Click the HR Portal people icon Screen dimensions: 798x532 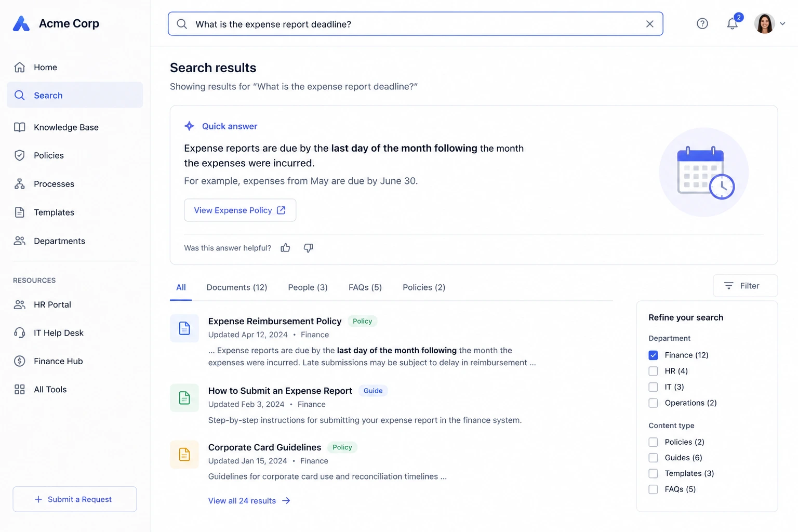point(20,304)
